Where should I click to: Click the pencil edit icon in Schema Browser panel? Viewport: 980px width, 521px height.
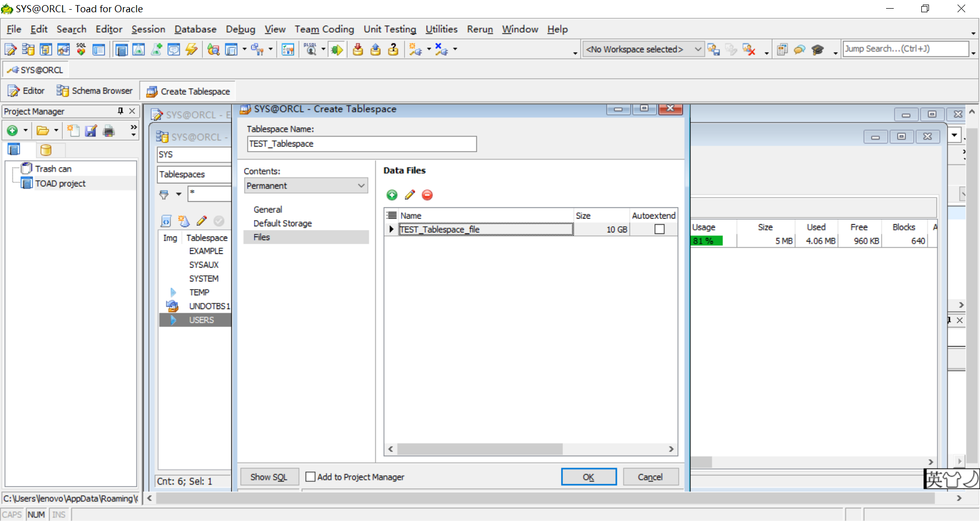tap(201, 221)
